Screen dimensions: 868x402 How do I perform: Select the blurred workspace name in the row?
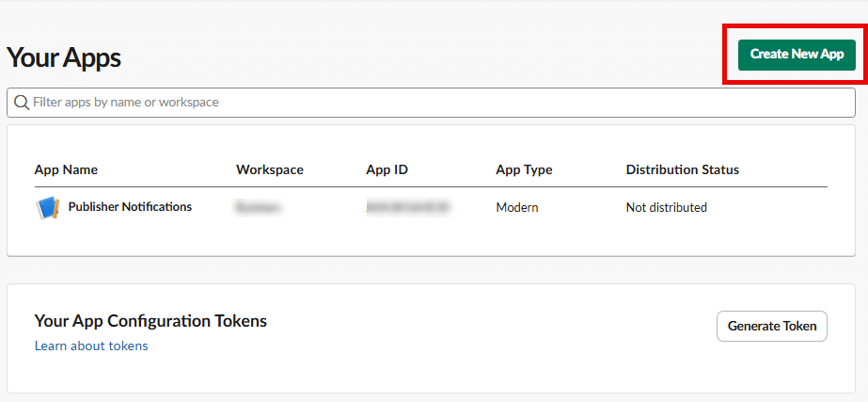259,207
